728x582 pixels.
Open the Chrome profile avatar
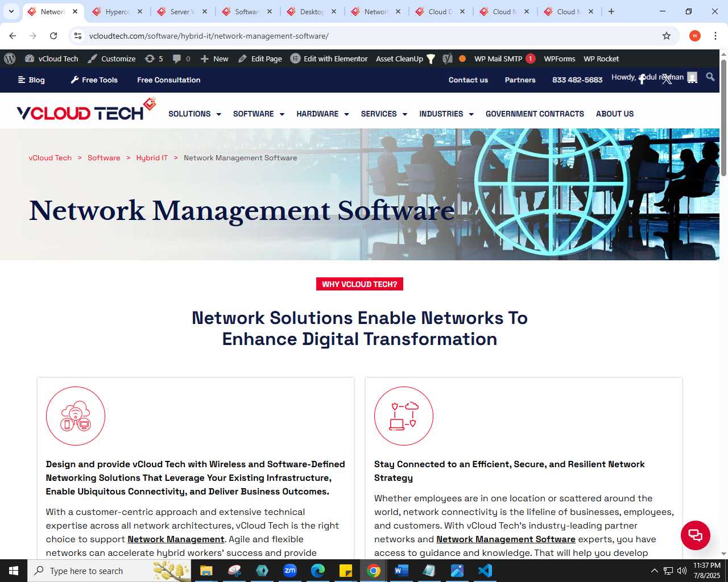pos(695,36)
